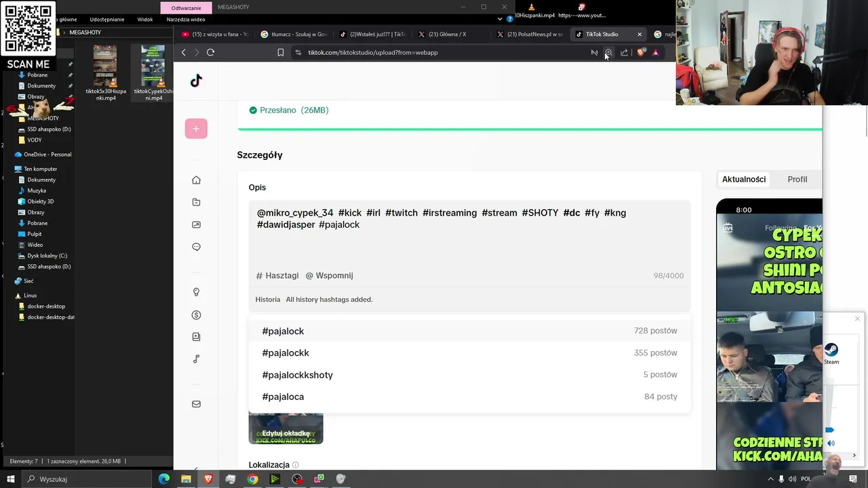Switch to the Profil preview tab
The image size is (868, 488).
[x=797, y=179]
